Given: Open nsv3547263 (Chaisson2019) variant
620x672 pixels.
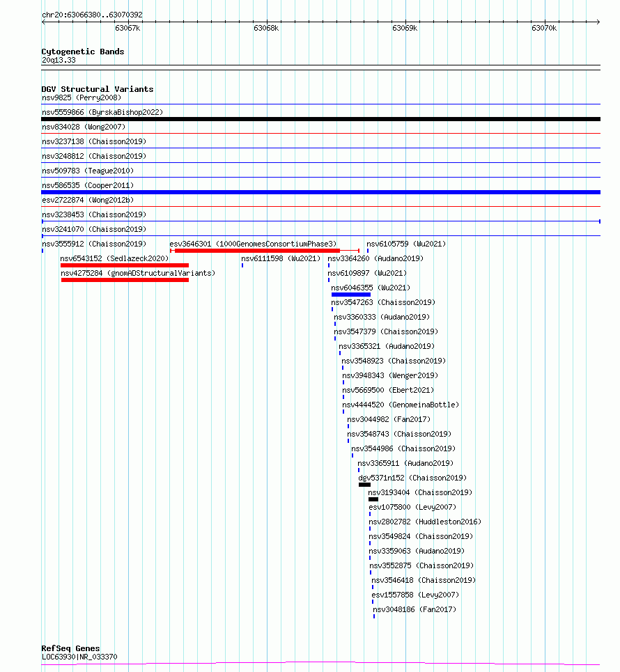Looking at the screenshot, I should click(x=383, y=302).
